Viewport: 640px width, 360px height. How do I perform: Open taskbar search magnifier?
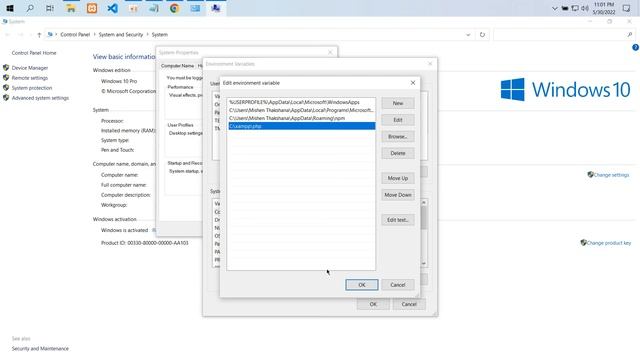30,8
